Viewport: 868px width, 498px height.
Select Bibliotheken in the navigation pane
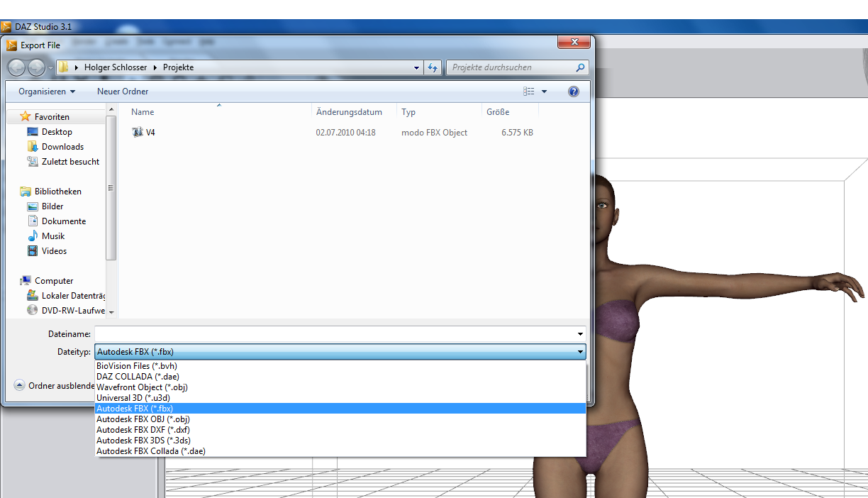(x=58, y=192)
